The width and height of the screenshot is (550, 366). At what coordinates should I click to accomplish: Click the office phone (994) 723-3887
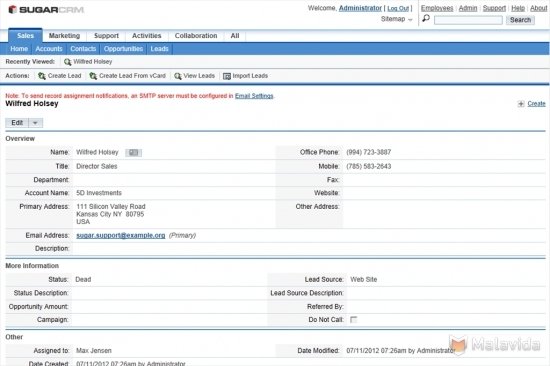(369, 152)
